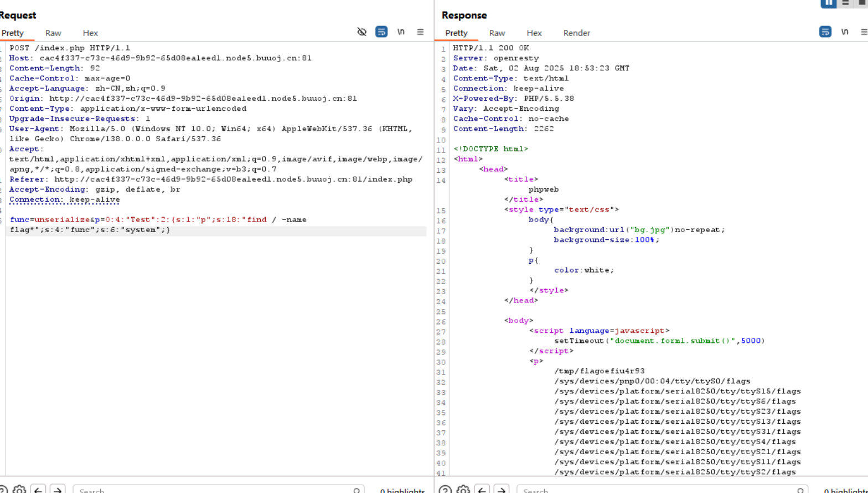The height and width of the screenshot is (493, 868).
Task: Click 'Content-Length: 2262' in Response
Action: (504, 129)
